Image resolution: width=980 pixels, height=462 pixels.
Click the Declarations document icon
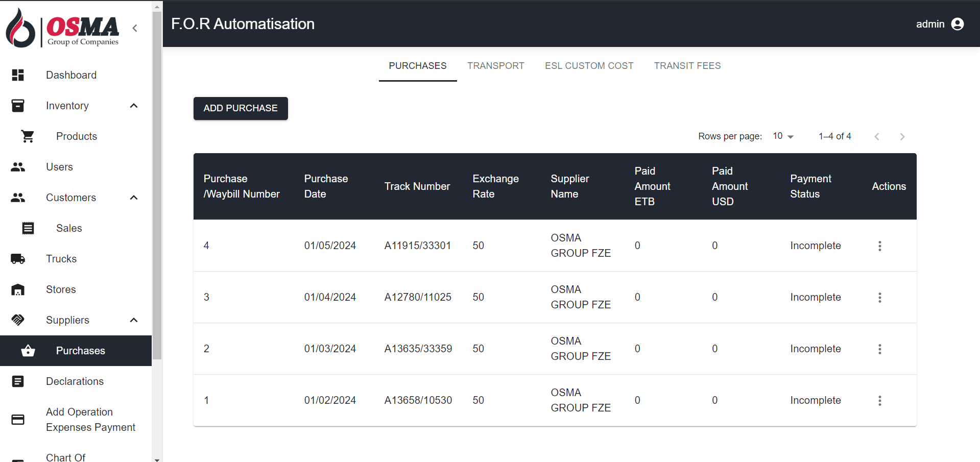pyautogui.click(x=18, y=381)
